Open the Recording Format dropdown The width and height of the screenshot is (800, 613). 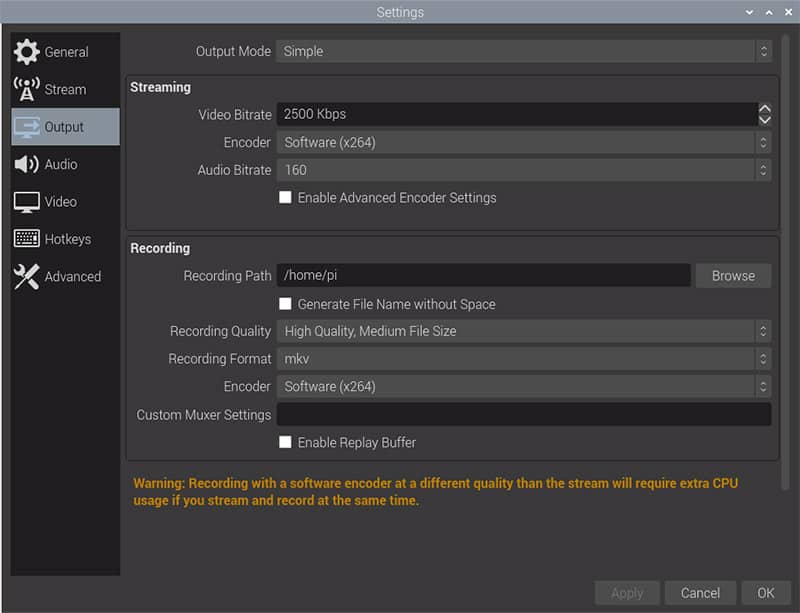point(523,359)
